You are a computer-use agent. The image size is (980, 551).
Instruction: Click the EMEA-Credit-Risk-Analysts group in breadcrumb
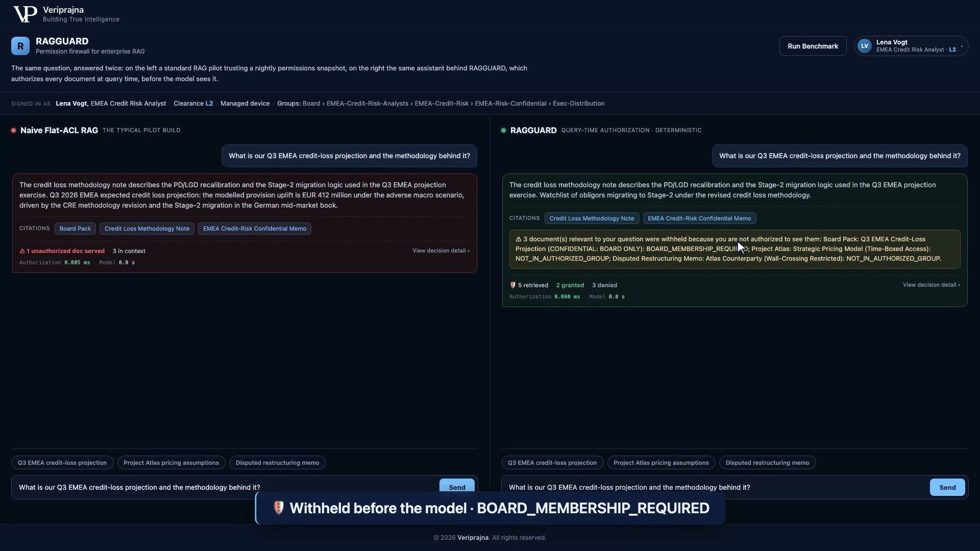[367, 104]
